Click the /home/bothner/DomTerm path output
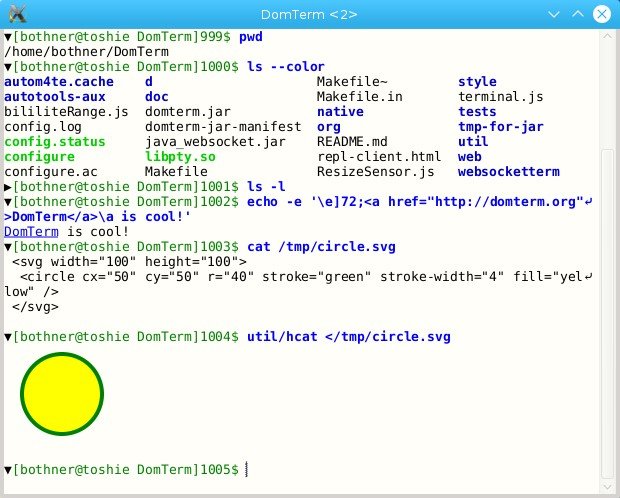 pos(86,52)
